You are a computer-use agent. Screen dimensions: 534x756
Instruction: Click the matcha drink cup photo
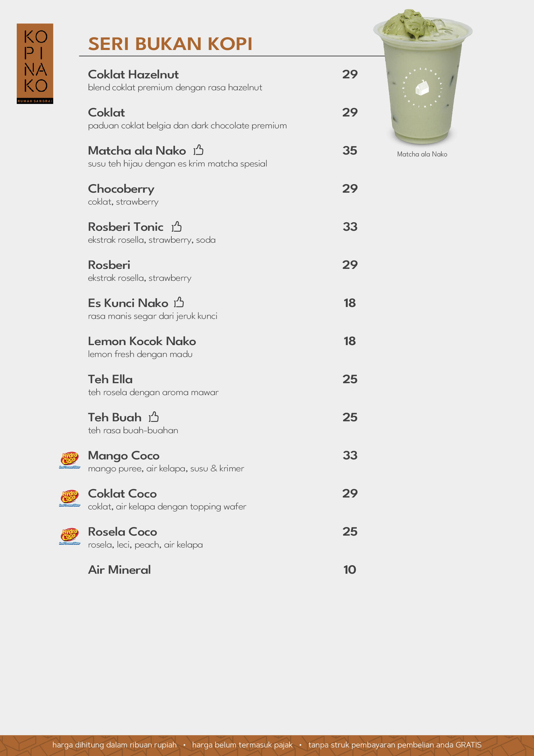(422, 77)
